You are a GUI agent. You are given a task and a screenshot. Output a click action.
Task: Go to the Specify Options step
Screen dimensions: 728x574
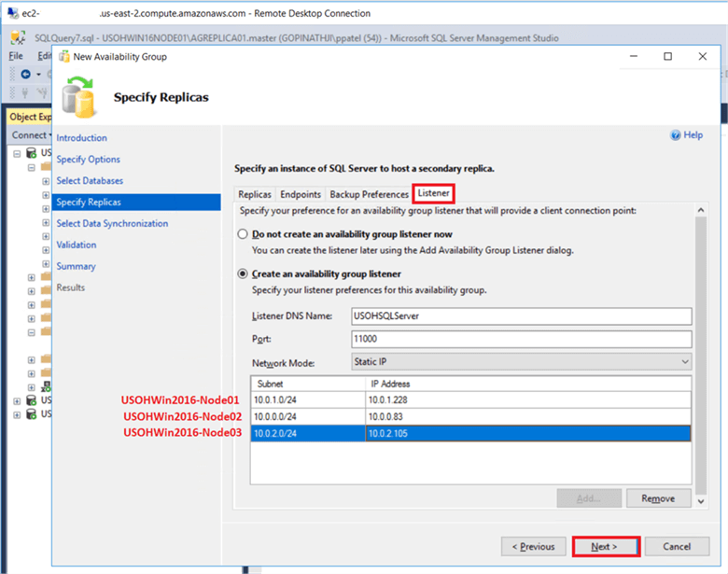pos(89,160)
